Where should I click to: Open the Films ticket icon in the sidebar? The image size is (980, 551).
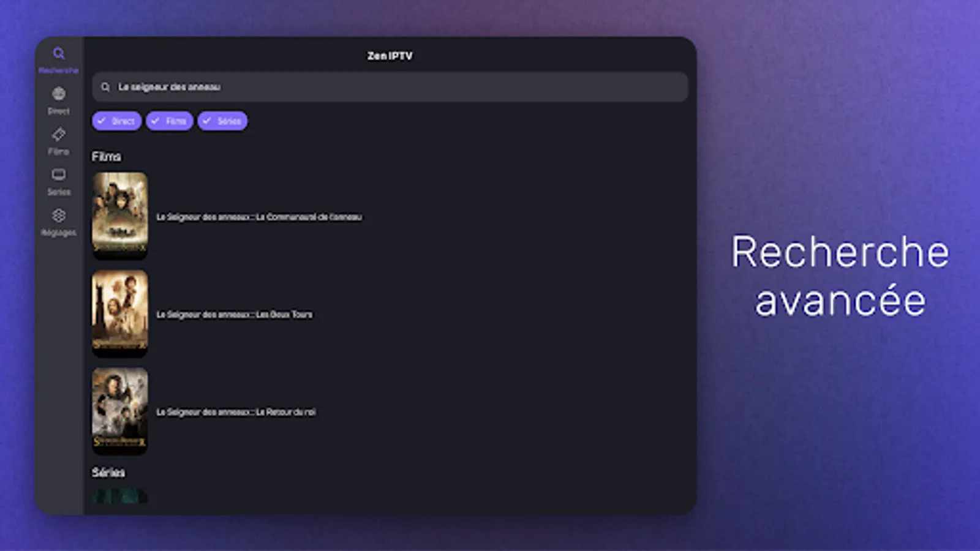(59, 134)
